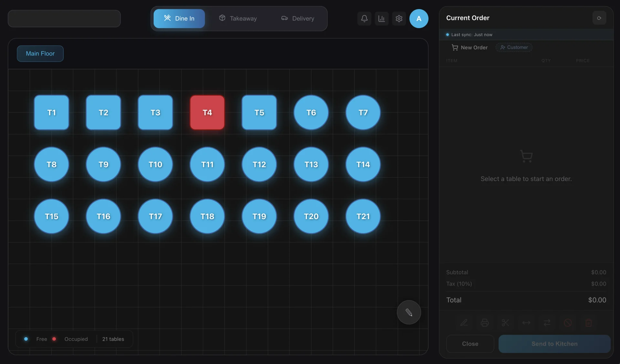Click the floor edit pencil button
Image resolution: width=620 pixels, height=364 pixels.
(x=409, y=312)
